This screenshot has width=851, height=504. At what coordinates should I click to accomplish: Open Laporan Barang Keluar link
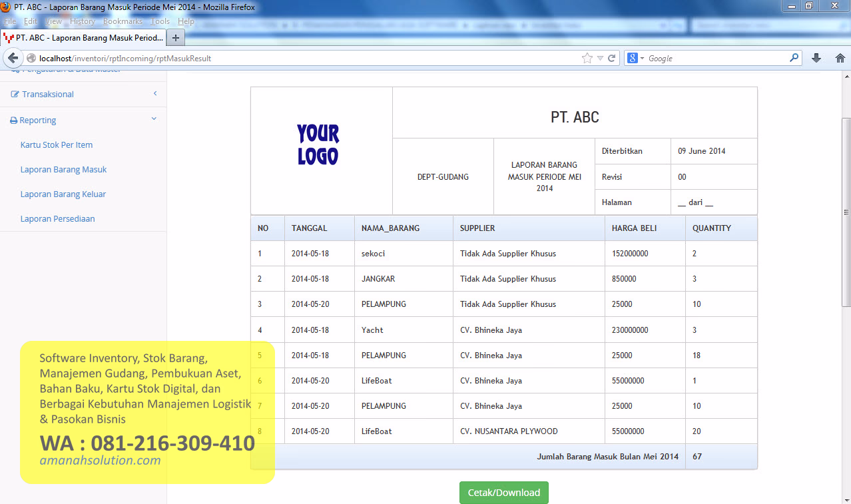[x=63, y=194]
